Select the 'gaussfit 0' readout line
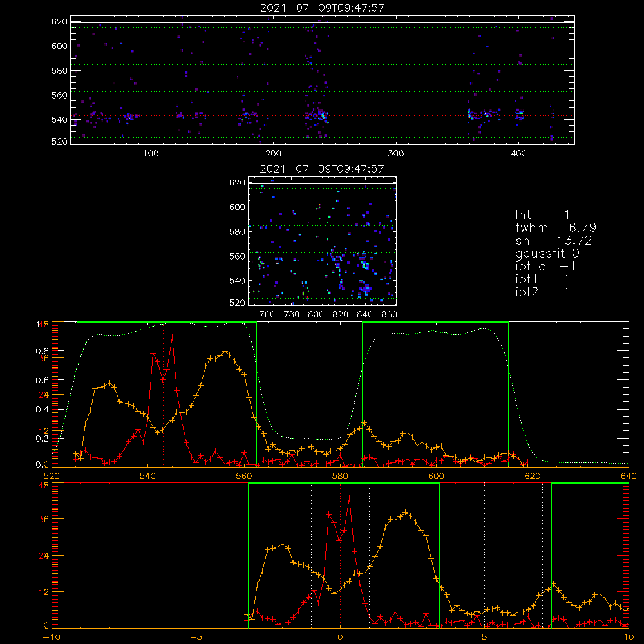Image resolution: width=644 pixels, height=644 pixels. (547, 253)
